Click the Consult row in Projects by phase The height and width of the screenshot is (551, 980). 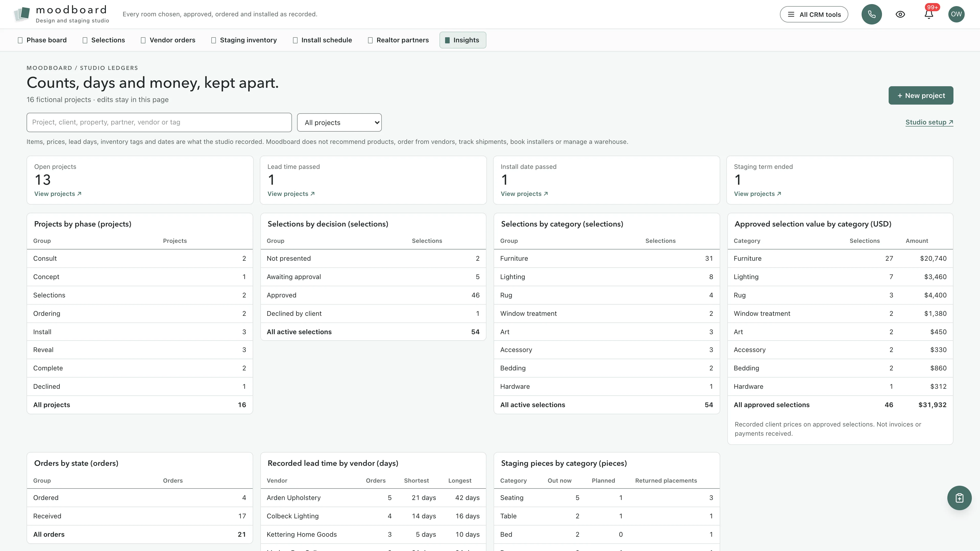(x=140, y=259)
